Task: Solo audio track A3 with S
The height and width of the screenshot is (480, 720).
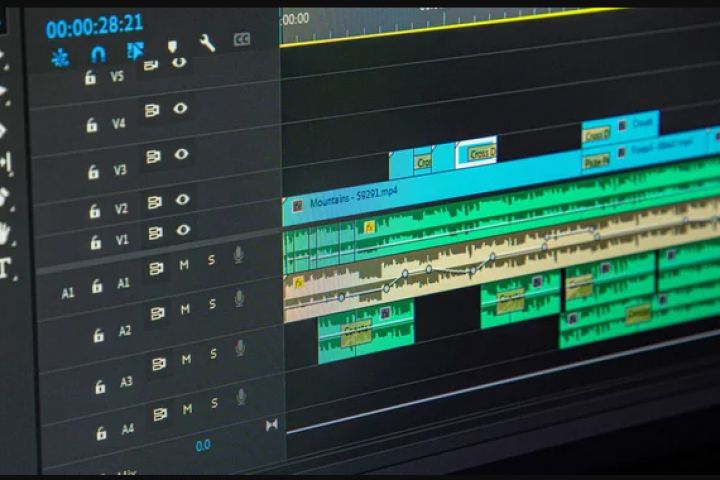Action: pyautogui.click(x=214, y=354)
